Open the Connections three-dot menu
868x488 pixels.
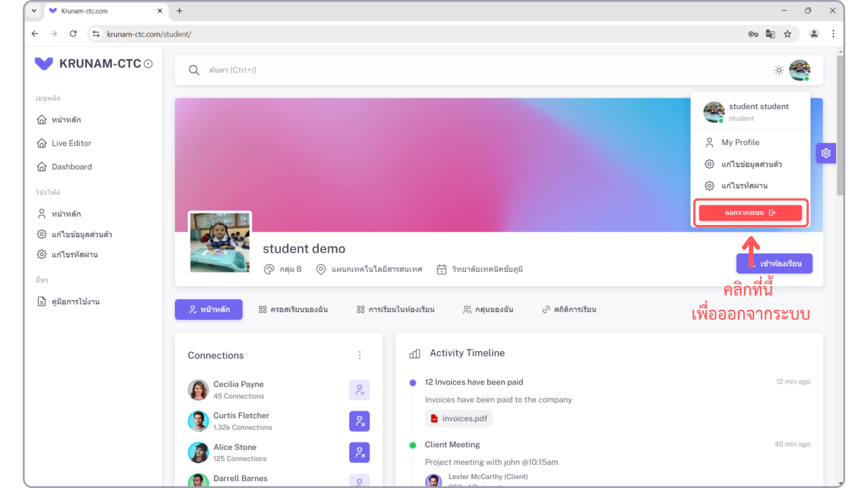tap(359, 355)
